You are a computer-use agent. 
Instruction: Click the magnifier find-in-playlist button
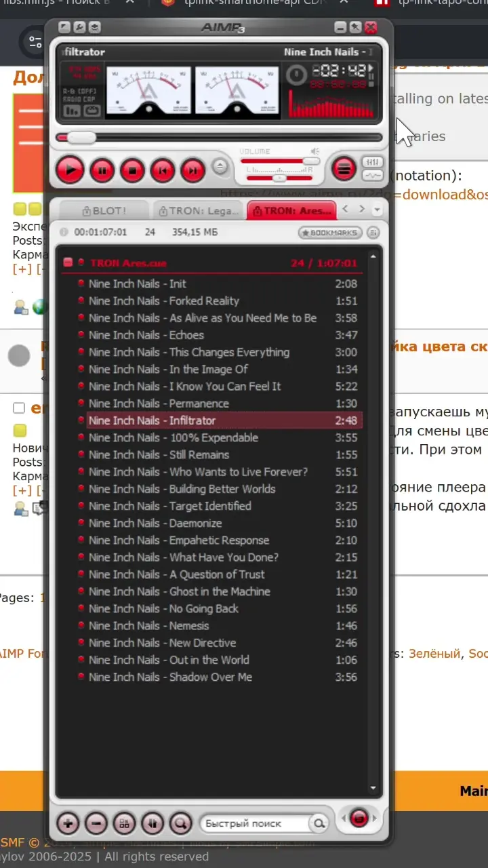(180, 823)
